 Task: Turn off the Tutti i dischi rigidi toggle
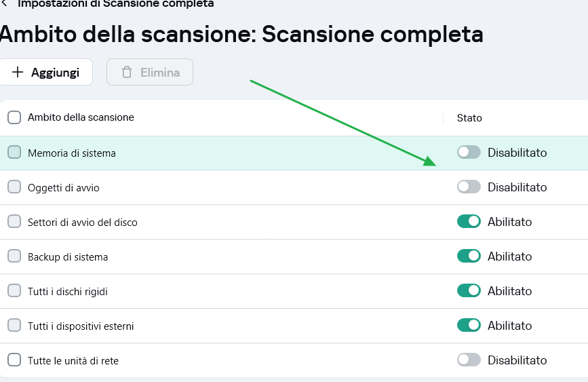[469, 290]
